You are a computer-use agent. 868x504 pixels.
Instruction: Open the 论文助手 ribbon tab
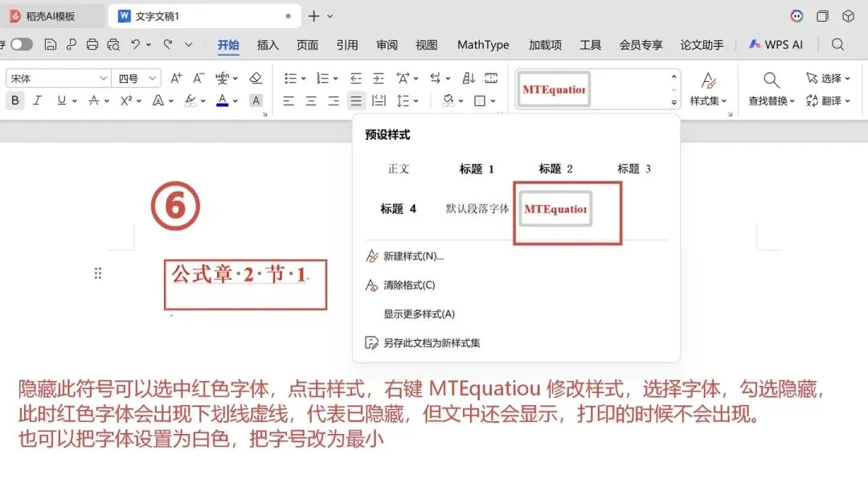click(x=702, y=45)
